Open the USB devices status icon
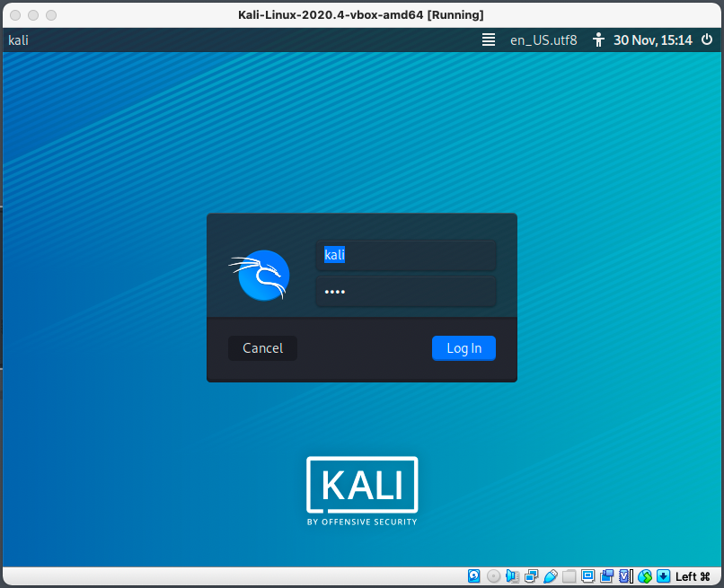Viewport: 724px width, 588px height. click(551, 575)
